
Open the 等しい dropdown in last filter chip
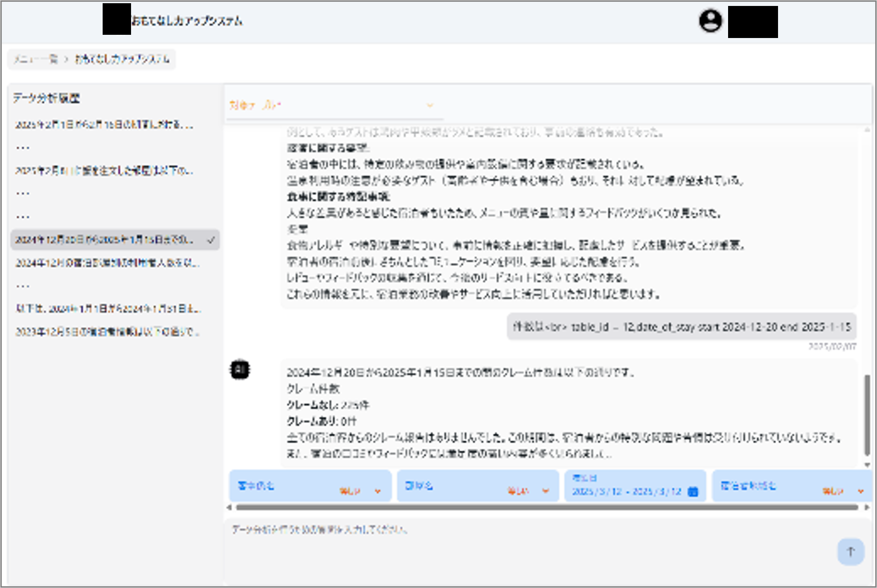coord(861,491)
